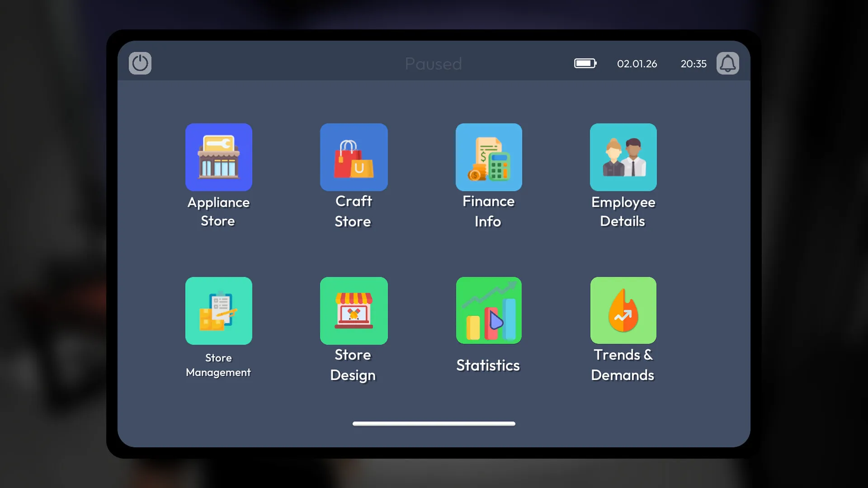Open the Finance Info calculator icon
The width and height of the screenshot is (868, 488).
tap(489, 157)
